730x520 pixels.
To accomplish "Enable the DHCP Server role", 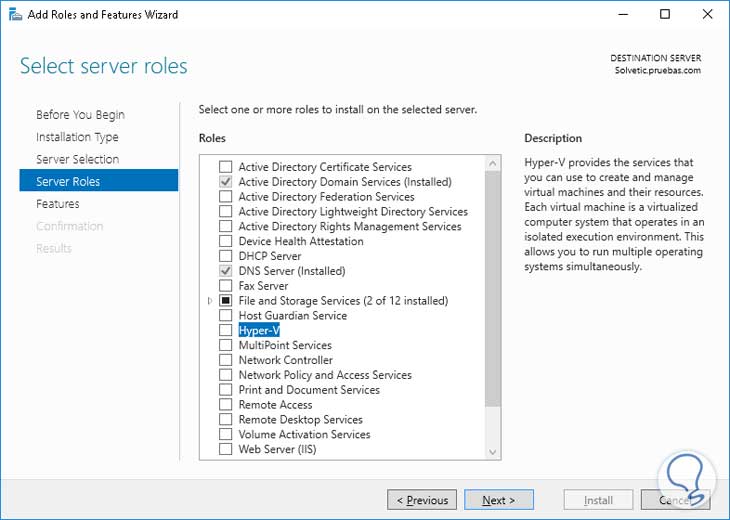I will click(x=226, y=256).
